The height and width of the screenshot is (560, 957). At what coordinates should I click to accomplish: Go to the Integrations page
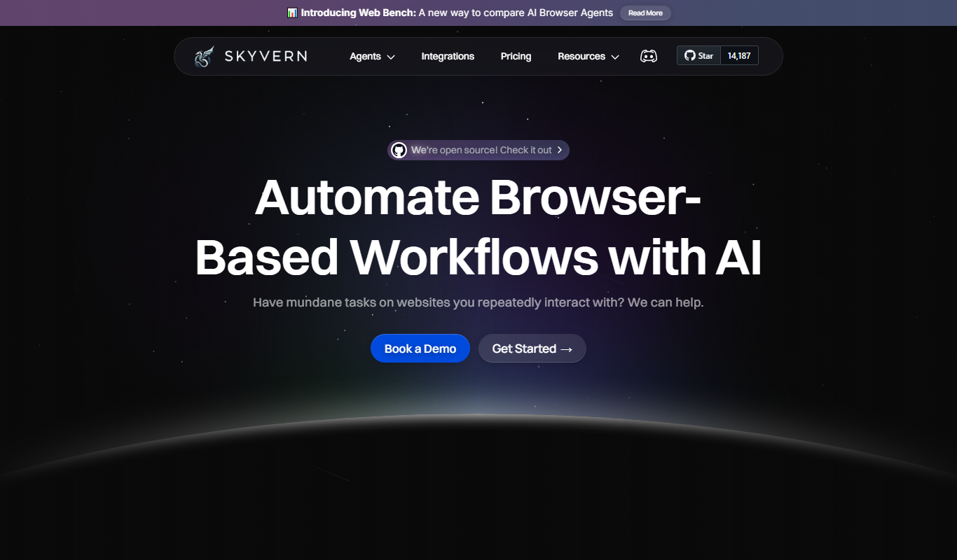[448, 56]
